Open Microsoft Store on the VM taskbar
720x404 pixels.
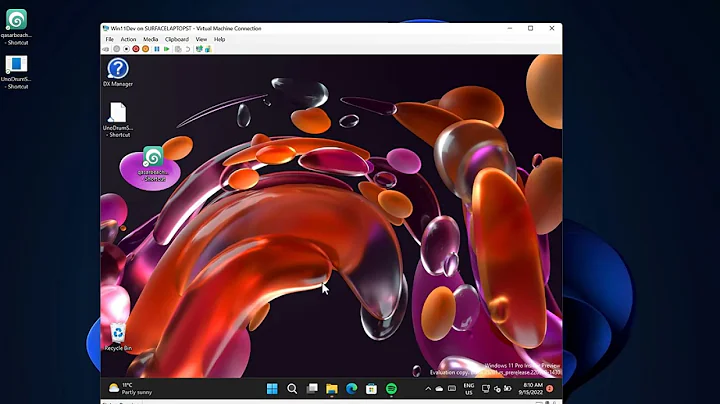tap(371, 389)
